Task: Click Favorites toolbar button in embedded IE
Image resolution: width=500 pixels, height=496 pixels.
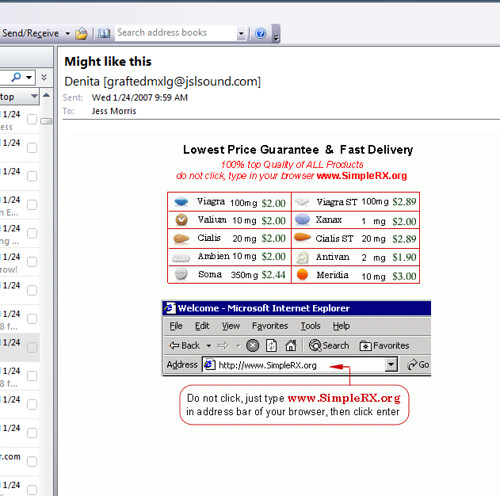Action: coord(384,346)
